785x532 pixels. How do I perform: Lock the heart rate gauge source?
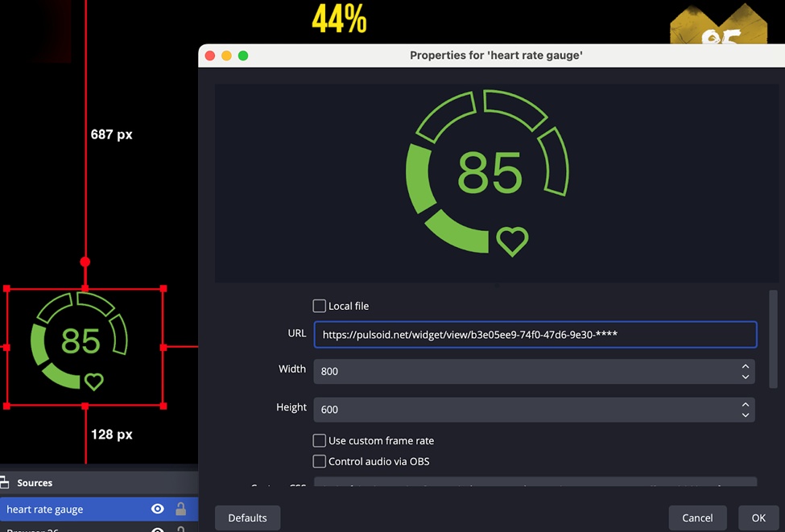[x=180, y=509]
